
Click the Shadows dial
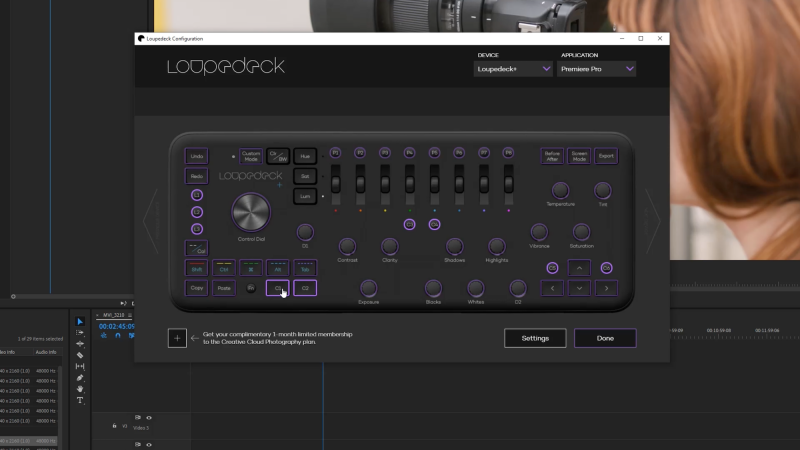(x=454, y=246)
